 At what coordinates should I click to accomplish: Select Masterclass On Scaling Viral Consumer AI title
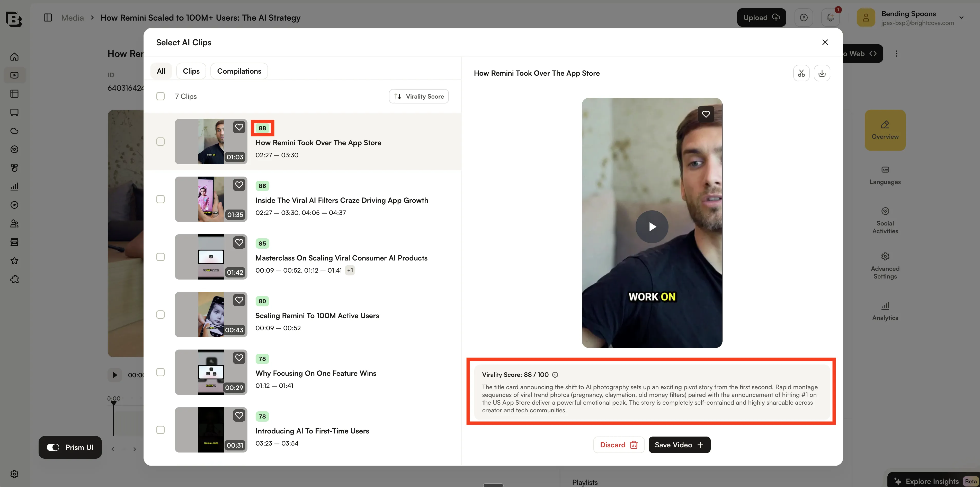tap(341, 258)
